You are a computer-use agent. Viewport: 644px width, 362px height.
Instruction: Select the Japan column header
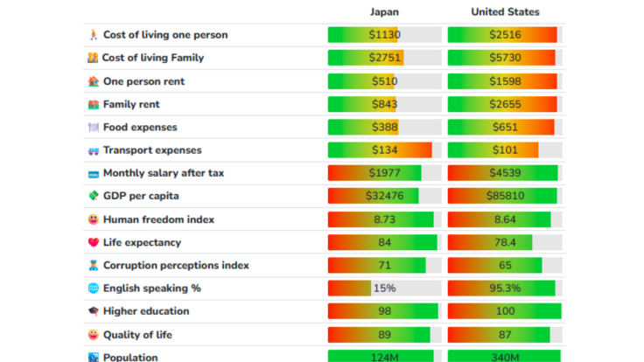(x=384, y=12)
